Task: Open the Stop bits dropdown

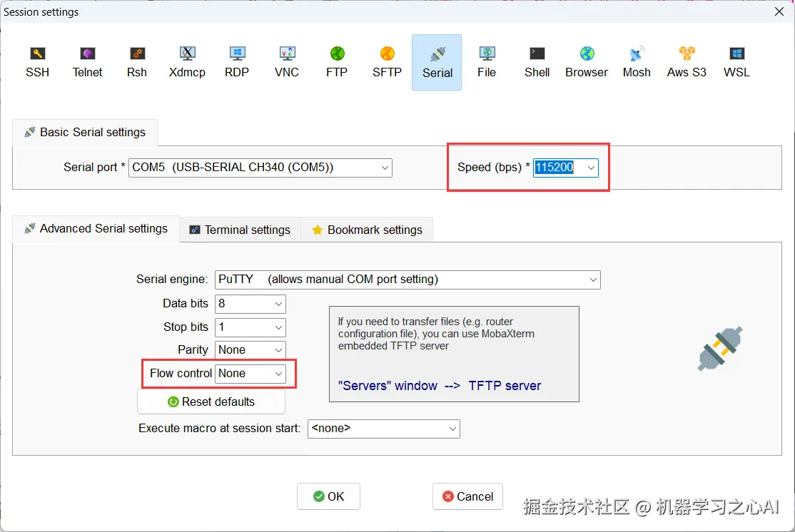Action: click(250, 327)
